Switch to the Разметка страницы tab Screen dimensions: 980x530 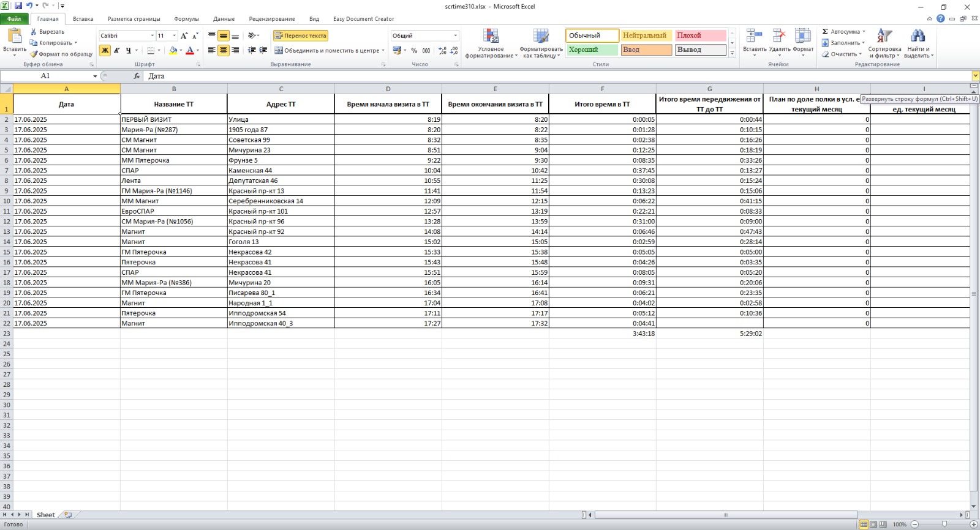point(134,19)
